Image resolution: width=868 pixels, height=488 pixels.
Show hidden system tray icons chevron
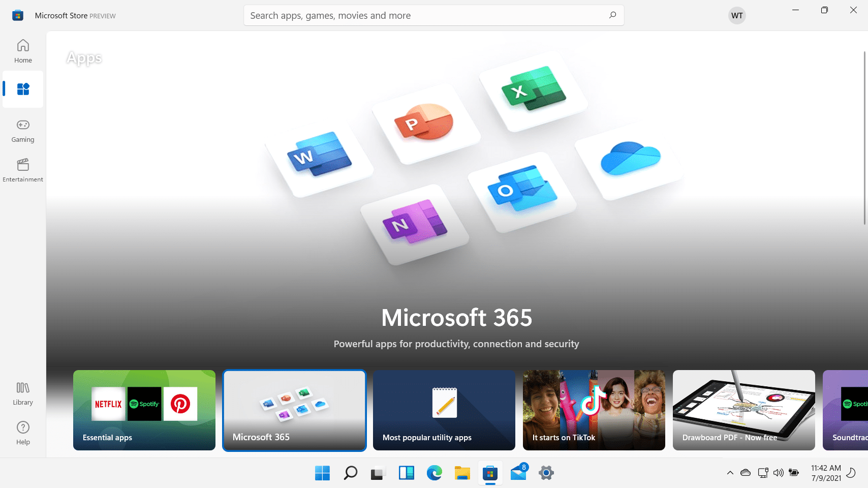730,473
